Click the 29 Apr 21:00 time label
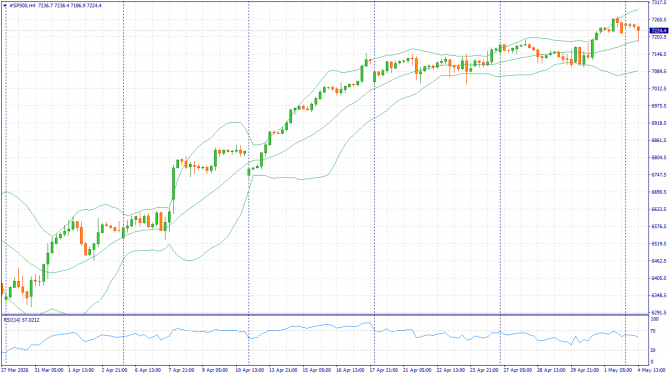670x376 pixels. (x=585, y=370)
